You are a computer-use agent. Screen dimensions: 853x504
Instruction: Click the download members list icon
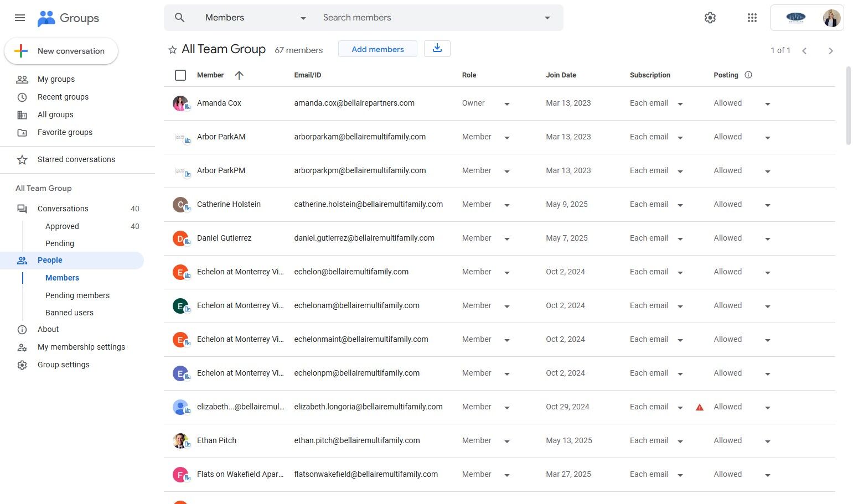[437, 49]
